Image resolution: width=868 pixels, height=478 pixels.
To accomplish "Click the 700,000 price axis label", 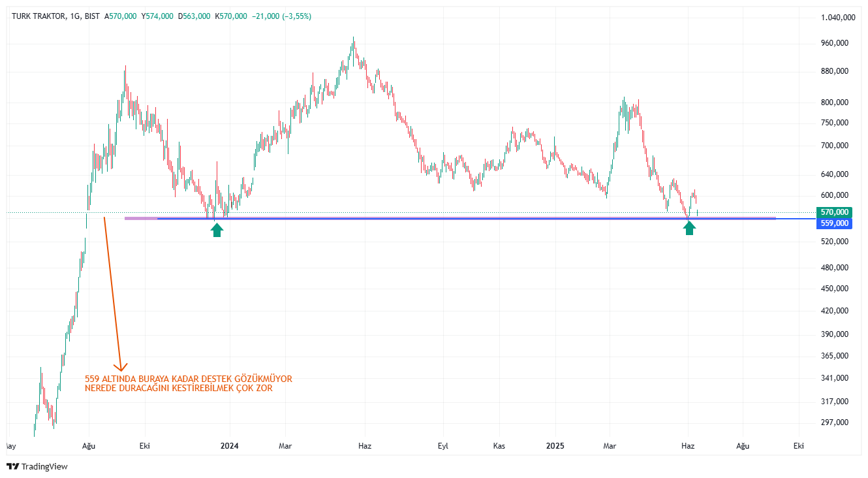I will [x=835, y=146].
